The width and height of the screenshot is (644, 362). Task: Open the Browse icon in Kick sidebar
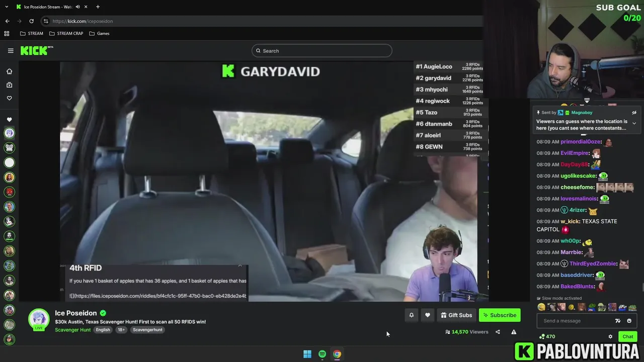point(9,85)
